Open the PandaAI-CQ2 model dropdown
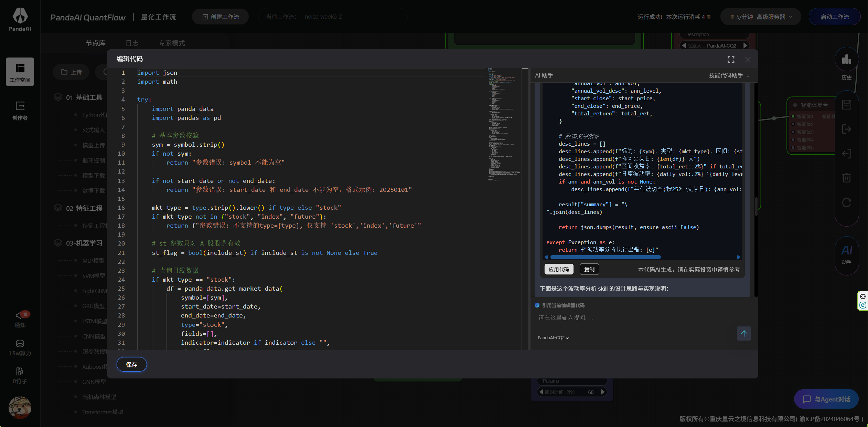Screen dimensions: 868x427 tap(553, 338)
